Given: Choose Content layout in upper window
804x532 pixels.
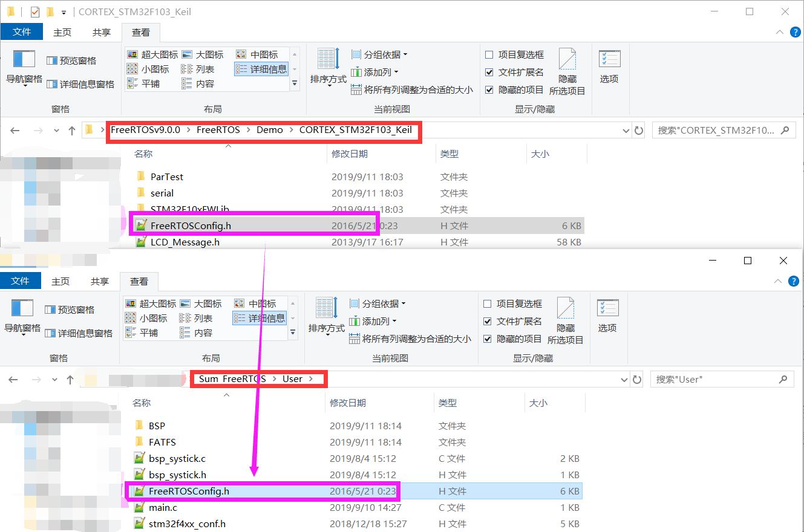Looking at the screenshot, I should click(x=198, y=83).
